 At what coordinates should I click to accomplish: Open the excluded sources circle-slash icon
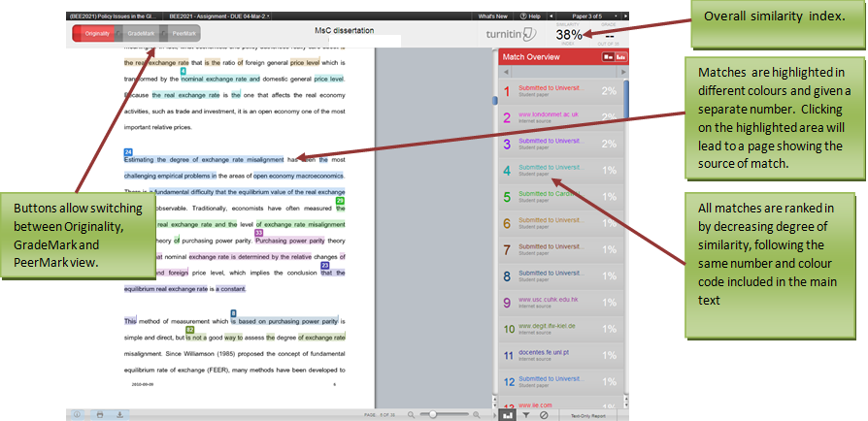(x=544, y=414)
